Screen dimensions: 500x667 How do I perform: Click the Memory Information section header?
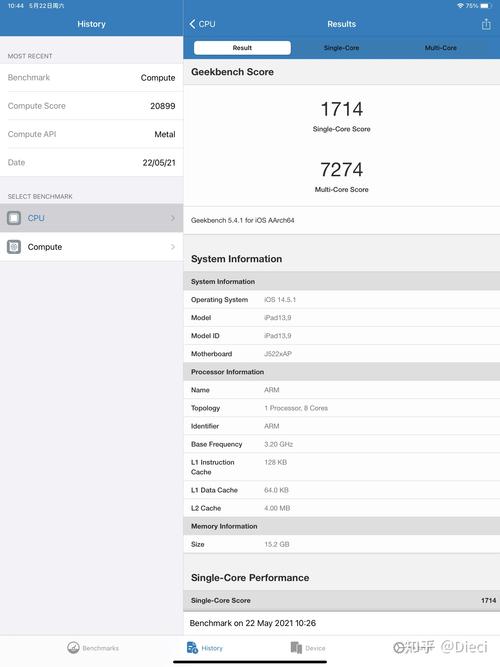[x=342, y=527]
